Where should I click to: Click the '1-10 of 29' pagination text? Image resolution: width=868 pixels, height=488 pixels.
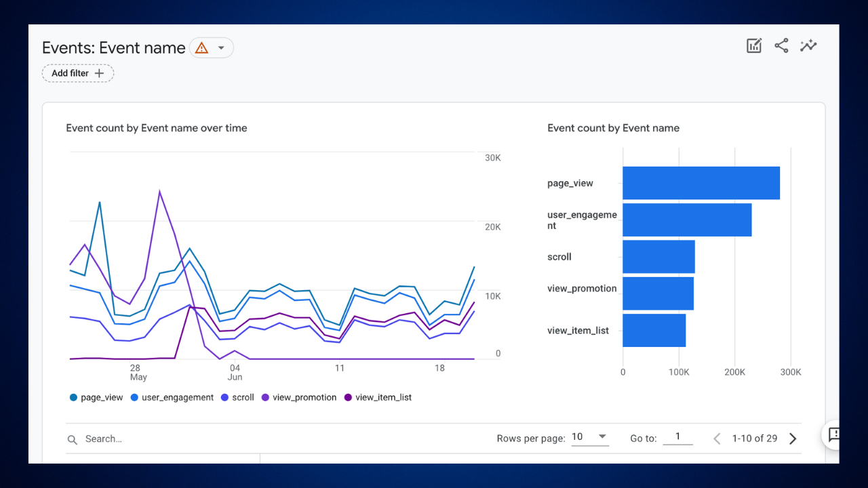click(x=755, y=439)
